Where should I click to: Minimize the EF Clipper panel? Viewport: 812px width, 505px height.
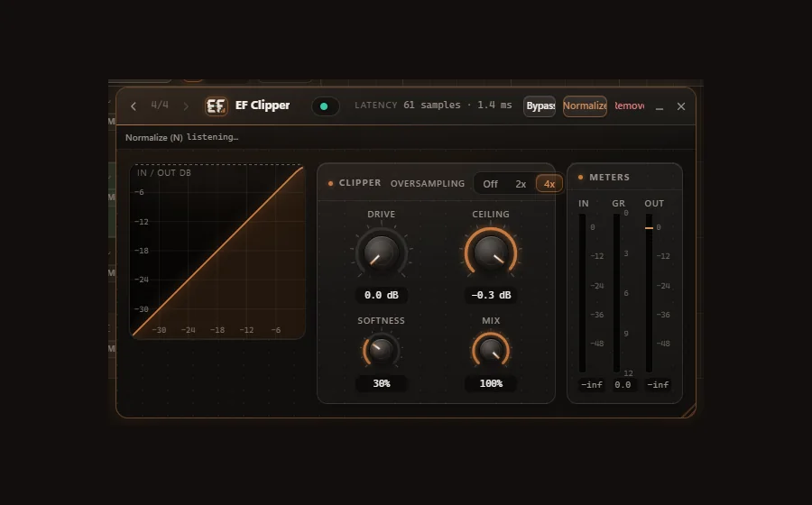(660, 106)
